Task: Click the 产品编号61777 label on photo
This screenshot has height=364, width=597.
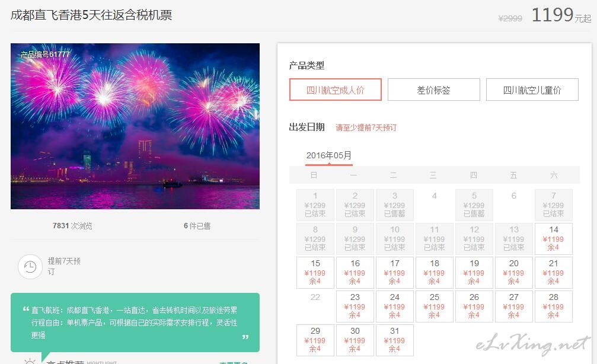Action: pos(45,55)
